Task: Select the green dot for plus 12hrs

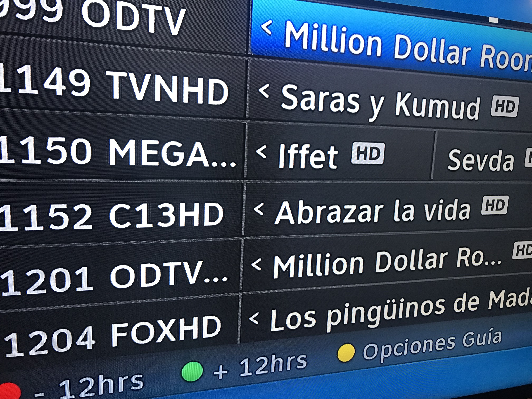Action: (x=192, y=371)
